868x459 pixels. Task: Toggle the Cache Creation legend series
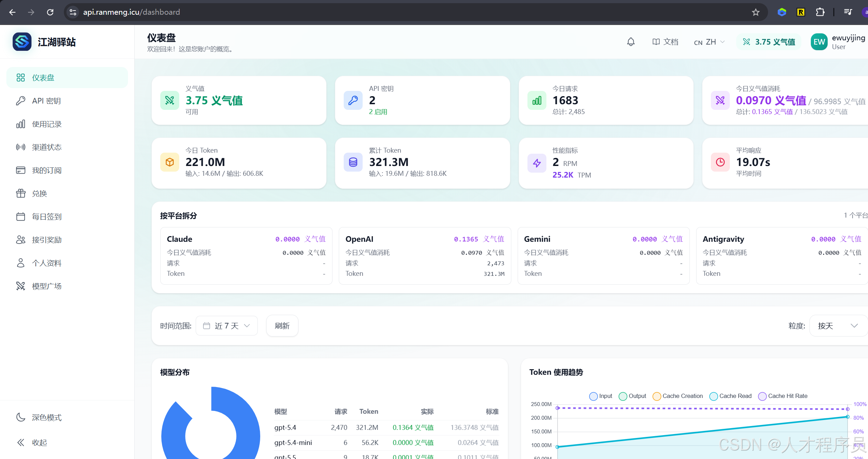[x=678, y=396]
